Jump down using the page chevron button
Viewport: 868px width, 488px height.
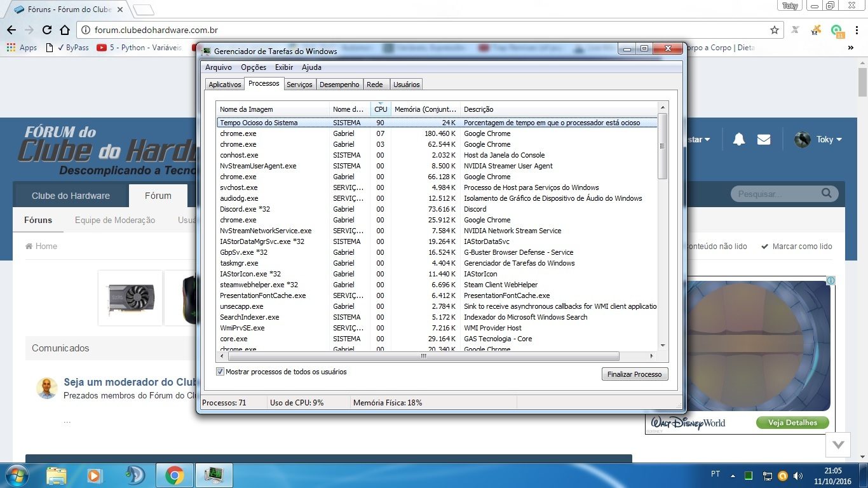(838, 445)
